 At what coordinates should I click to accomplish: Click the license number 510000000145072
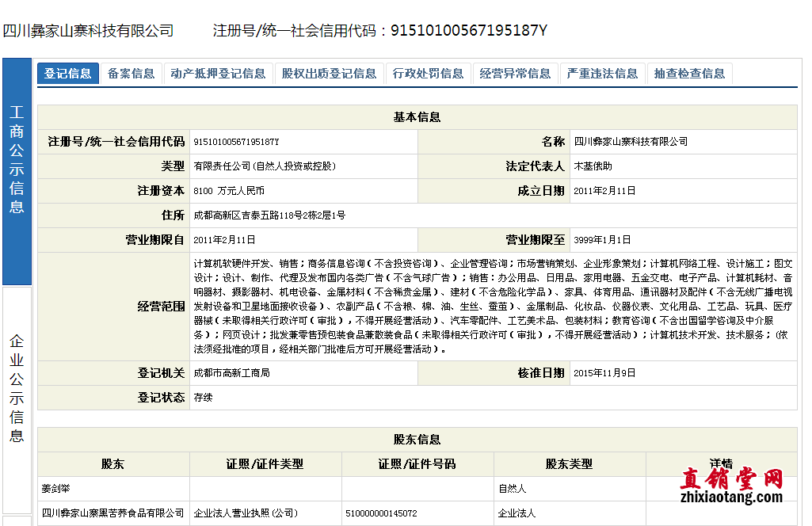(x=381, y=513)
